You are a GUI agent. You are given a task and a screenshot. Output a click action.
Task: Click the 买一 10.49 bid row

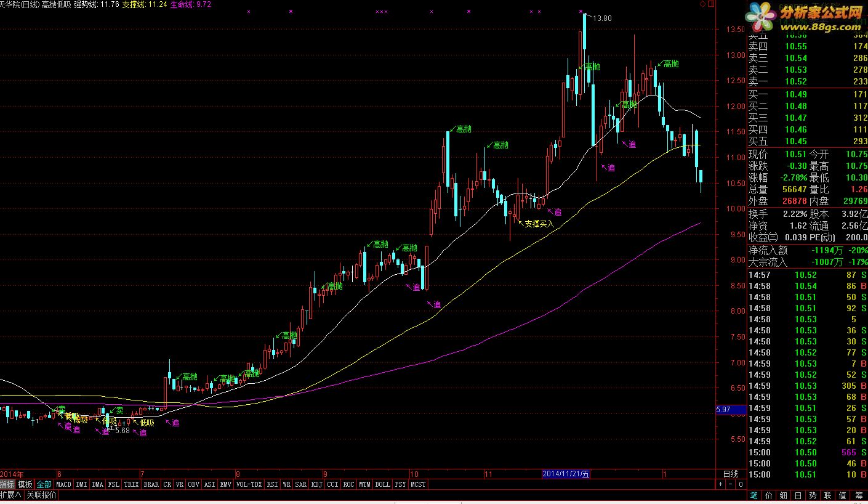point(807,94)
